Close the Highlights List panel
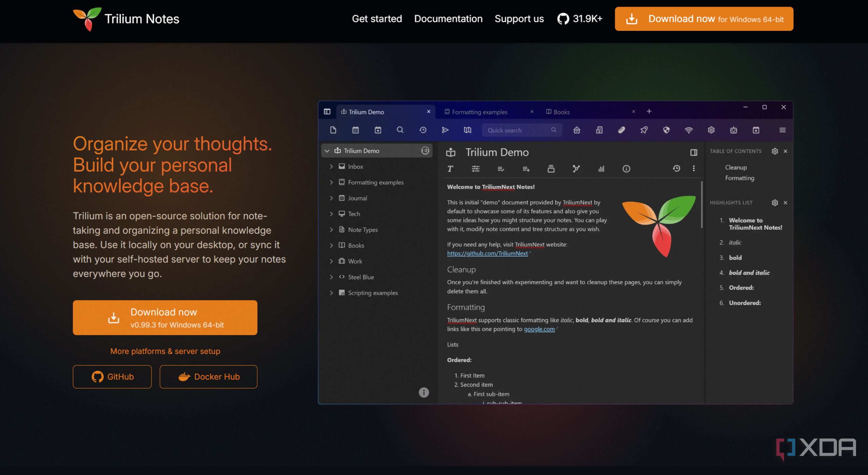Screen dimensions: 868x475 coord(785,203)
